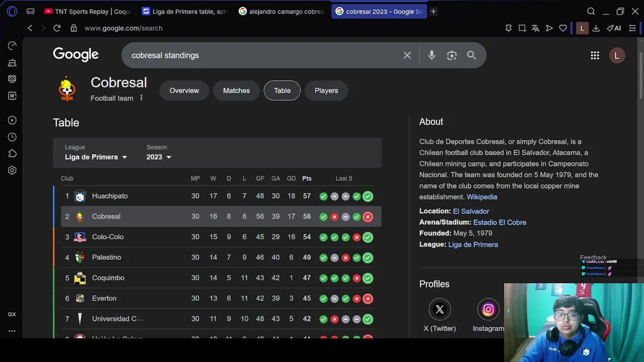Open the player icon in sidebar
This screenshot has width=644, height=362.
(x=12, y=120)
